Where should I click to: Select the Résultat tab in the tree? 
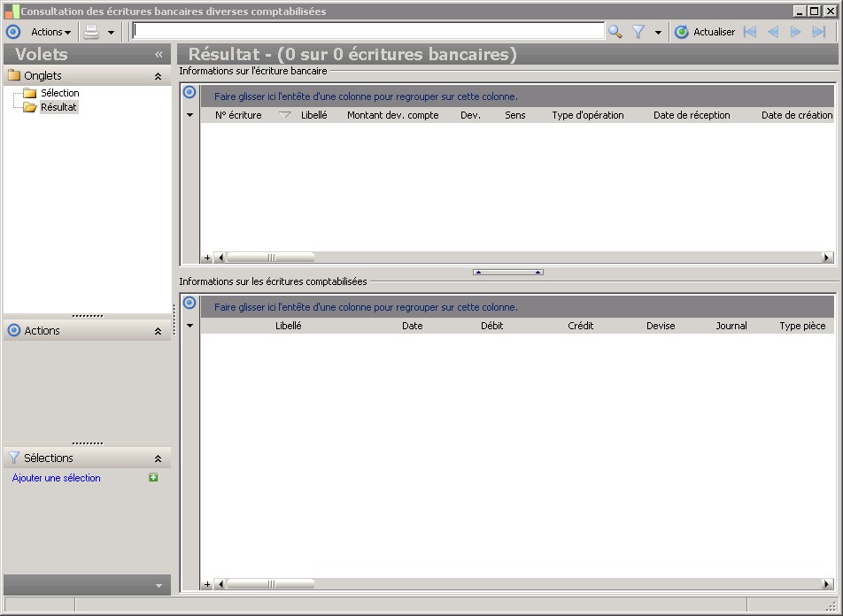click(x=58, y=107)
